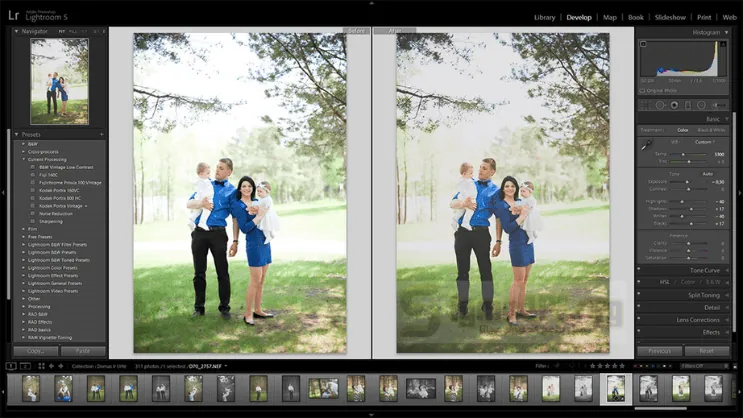The height and width of the screenshot is (418, 743).
Task: Switch to the Slideshow module
Action: [x=670, y=18]
